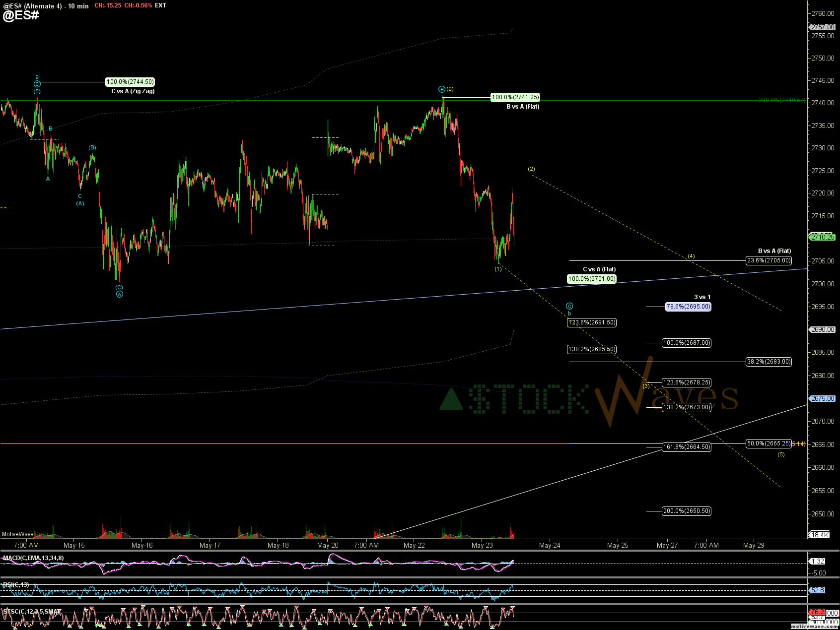Click the STSC stochastic study label
This screenshot has height=630, width=840.
click(31, 612)
